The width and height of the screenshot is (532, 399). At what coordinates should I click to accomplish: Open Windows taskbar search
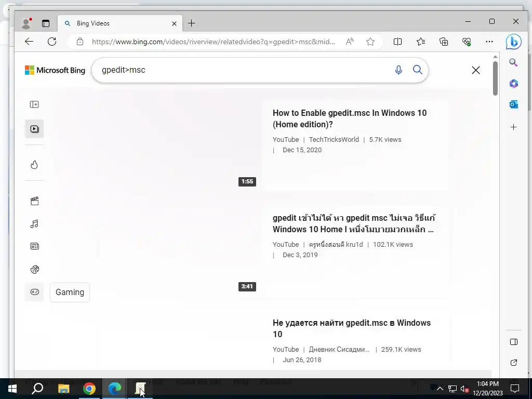click(x=37, y=389)
